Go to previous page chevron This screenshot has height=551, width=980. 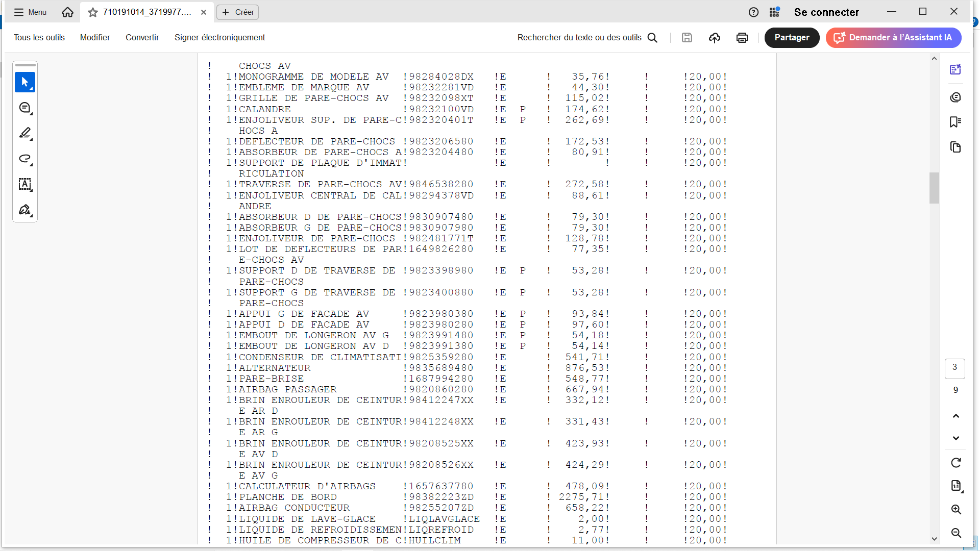click(x=955, y=416)
